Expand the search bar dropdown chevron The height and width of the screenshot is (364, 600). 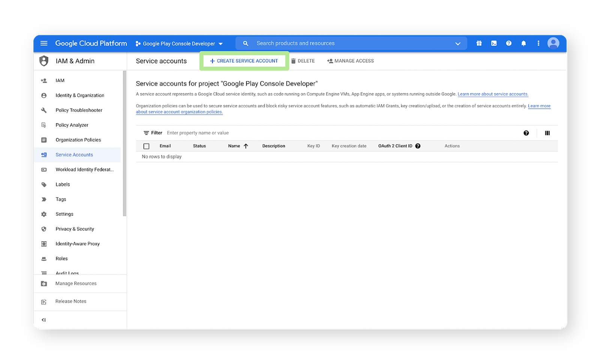(458, 43)
